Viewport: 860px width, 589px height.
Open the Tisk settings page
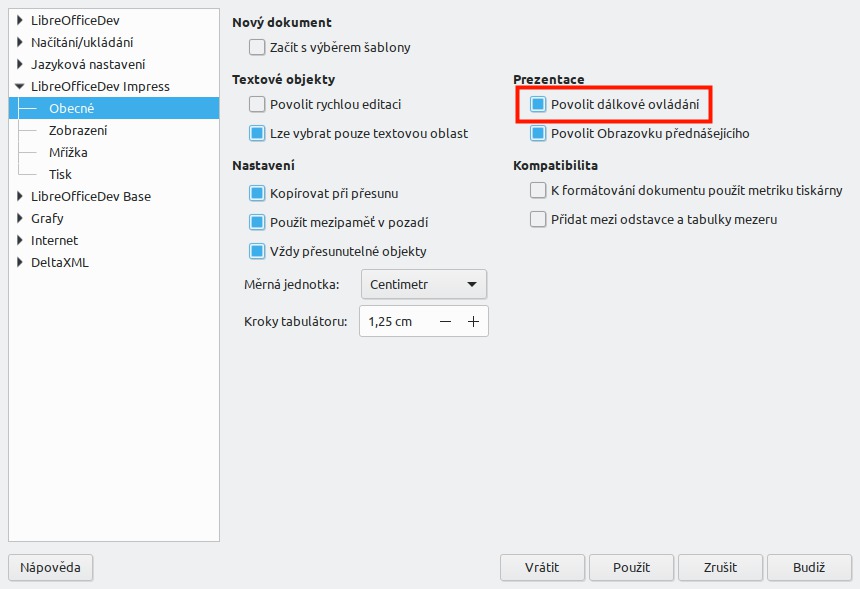60,174
